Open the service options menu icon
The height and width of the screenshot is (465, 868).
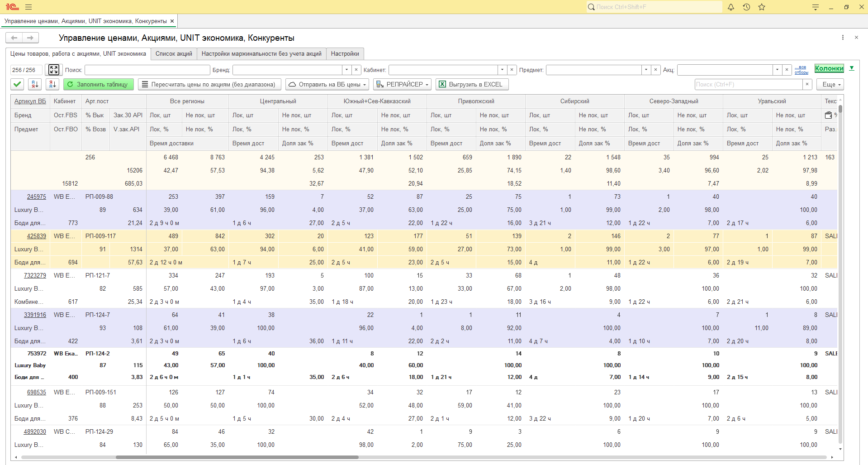[816, 7]
